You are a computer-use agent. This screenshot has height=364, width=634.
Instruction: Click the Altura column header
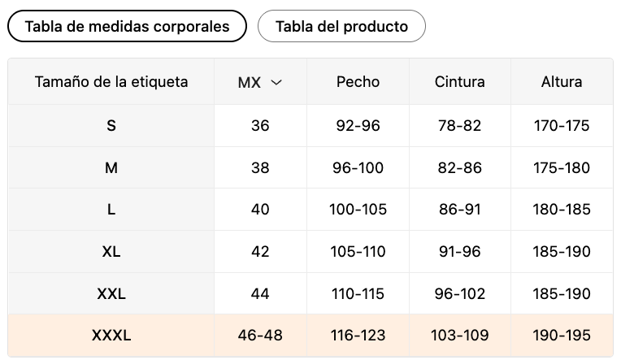pyautogui.click(x=562, y=81)
